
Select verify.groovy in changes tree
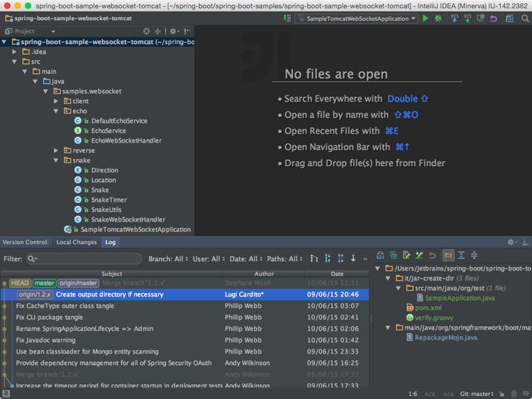(433, 318)
